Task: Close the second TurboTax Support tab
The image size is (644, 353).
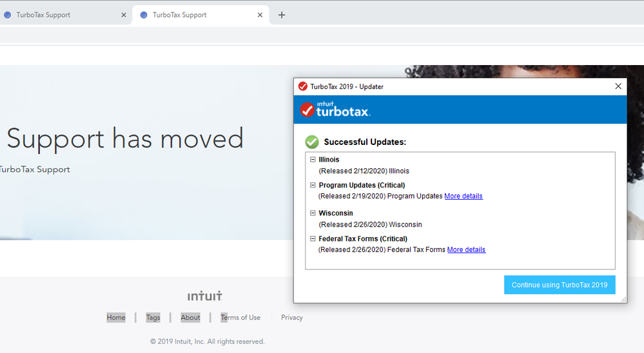Action: (x=260, y=15)
